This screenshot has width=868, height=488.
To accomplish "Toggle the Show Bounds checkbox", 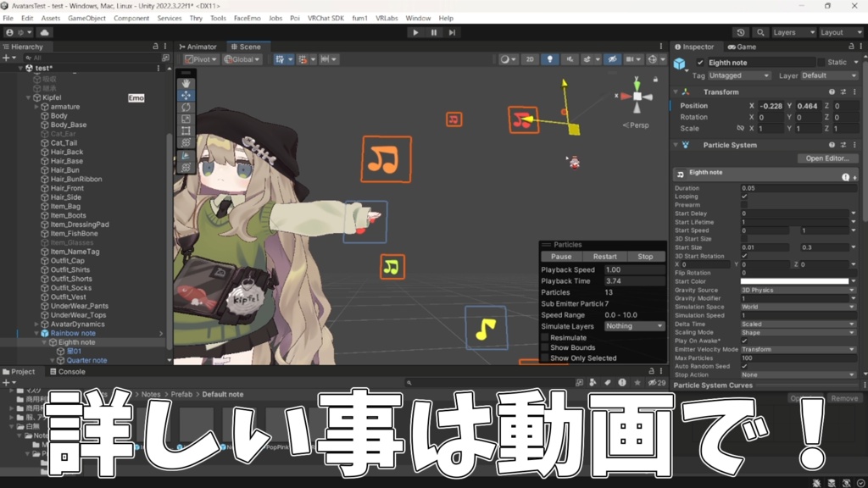I will click(545, 347).
